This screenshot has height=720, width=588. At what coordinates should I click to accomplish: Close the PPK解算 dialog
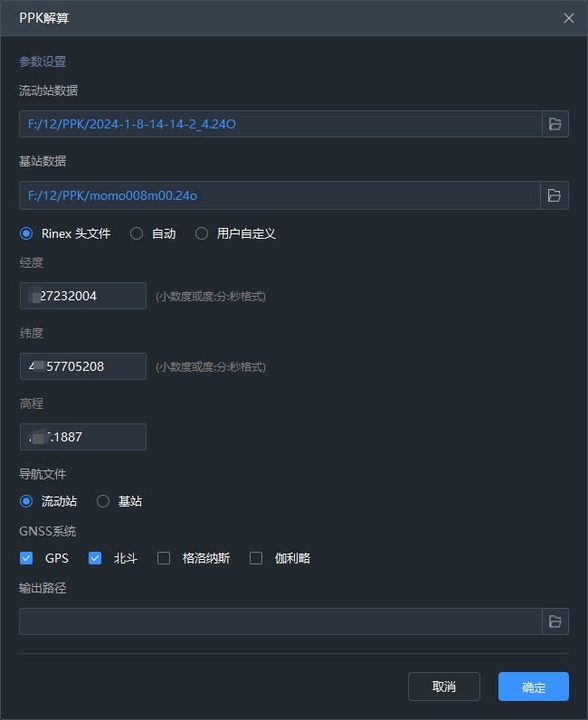pyautogui.click(x=569, y=18)
